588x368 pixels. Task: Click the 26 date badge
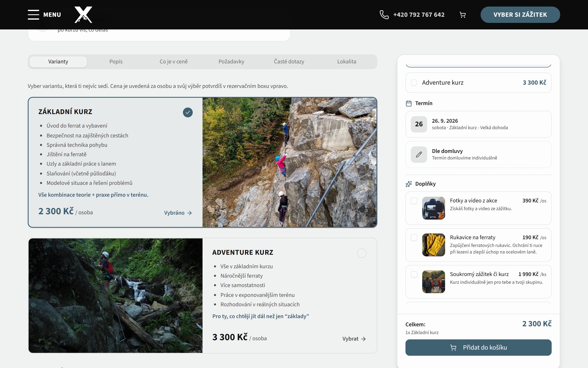point(419,124)
